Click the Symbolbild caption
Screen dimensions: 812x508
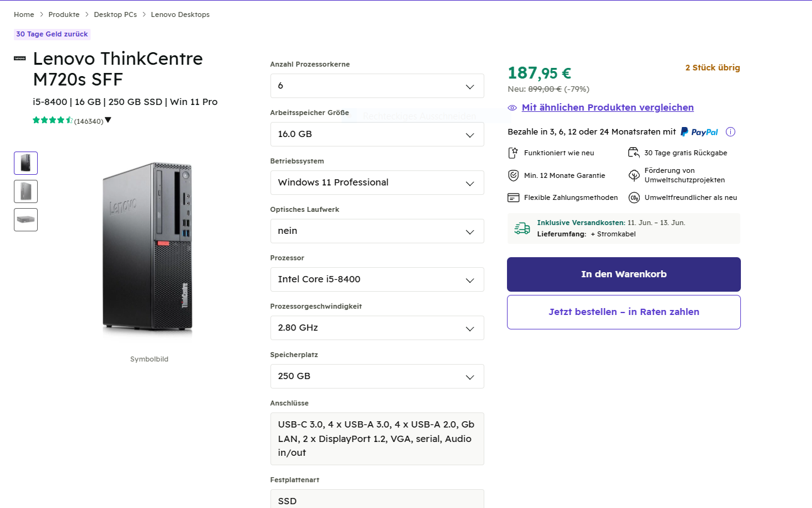pos(149,360)
